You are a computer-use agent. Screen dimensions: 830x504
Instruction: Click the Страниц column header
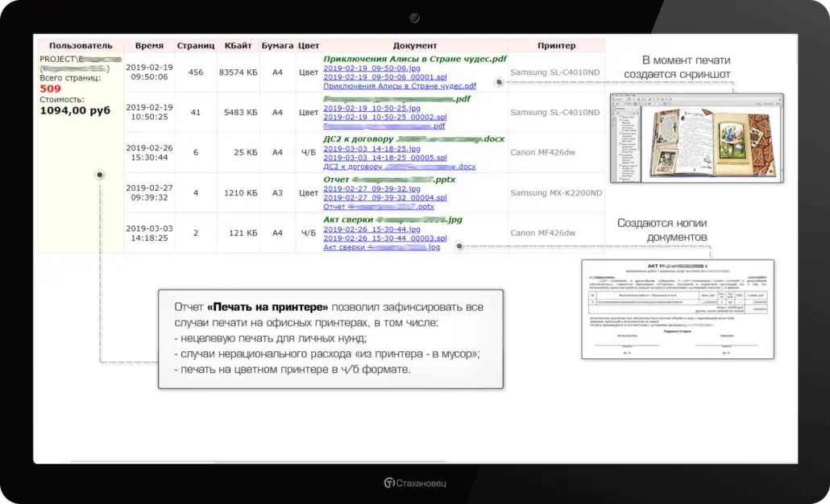(x=195, y=45)
